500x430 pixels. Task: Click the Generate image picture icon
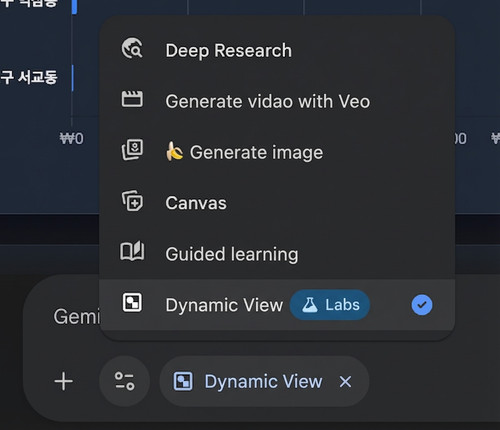pyautogui.click(x=132, y=150)
